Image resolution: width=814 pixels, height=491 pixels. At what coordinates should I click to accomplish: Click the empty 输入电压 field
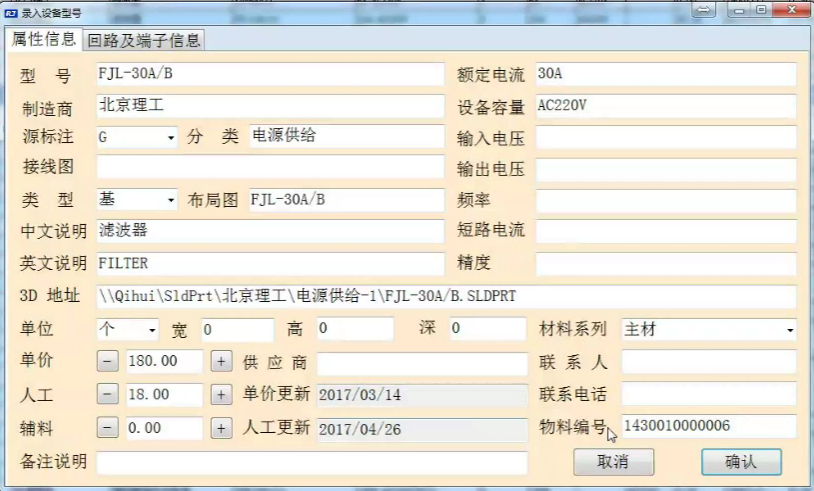pyautogui.click(x=666, y=139)
